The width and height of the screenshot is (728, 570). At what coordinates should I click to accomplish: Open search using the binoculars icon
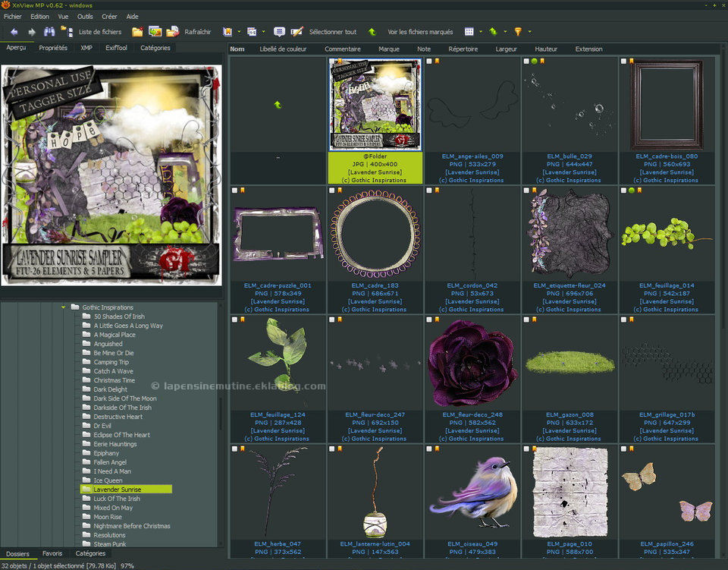tap(49, 32)
